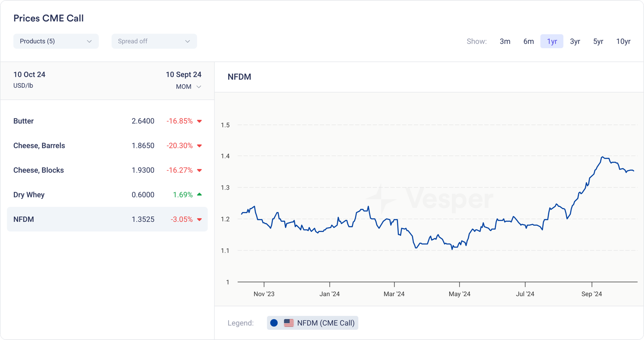Switch chart range to 3m
The width and height of the screenshot is (644, 340).
(x=505, y=41)
